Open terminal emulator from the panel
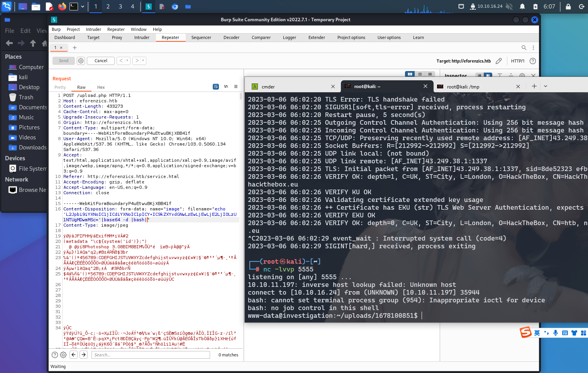 click(x=73, y=7)
